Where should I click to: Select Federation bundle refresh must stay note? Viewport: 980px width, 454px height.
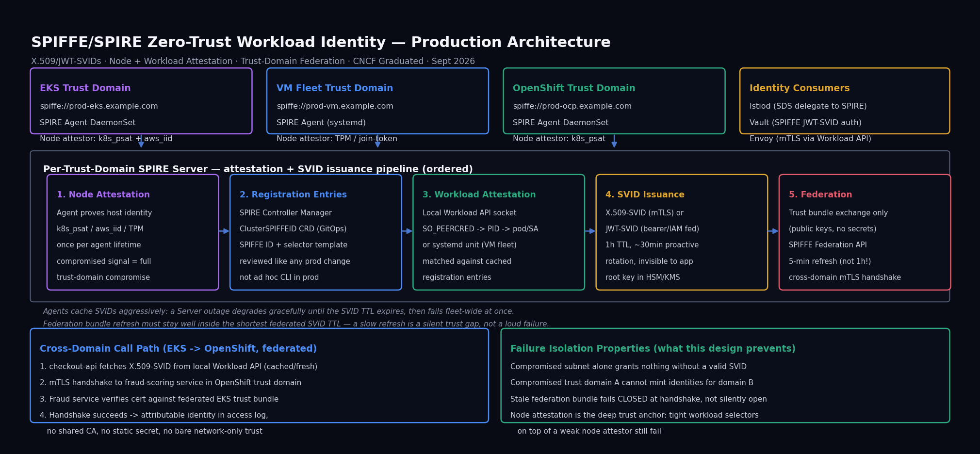(x=296, y=324)
